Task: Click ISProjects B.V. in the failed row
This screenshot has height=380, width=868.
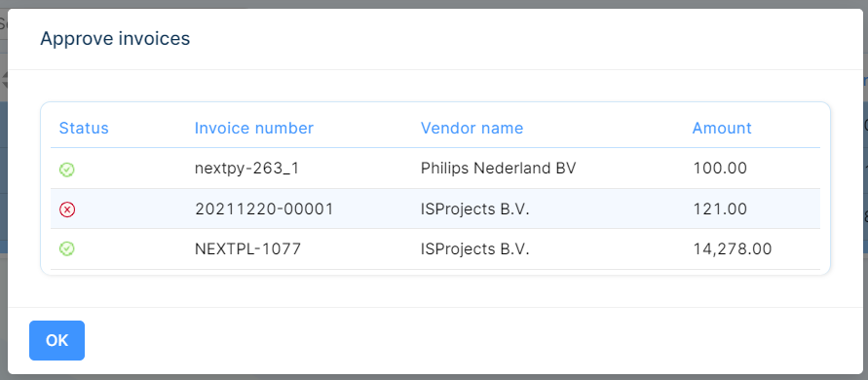Action: pyautogui.click(x=475, y=209)
